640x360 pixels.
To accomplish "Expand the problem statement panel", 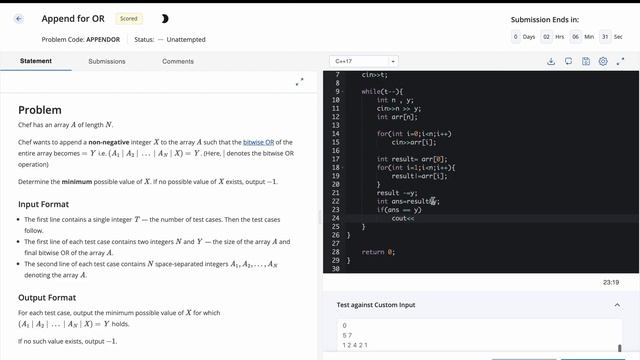I will (x=300, y=82).
